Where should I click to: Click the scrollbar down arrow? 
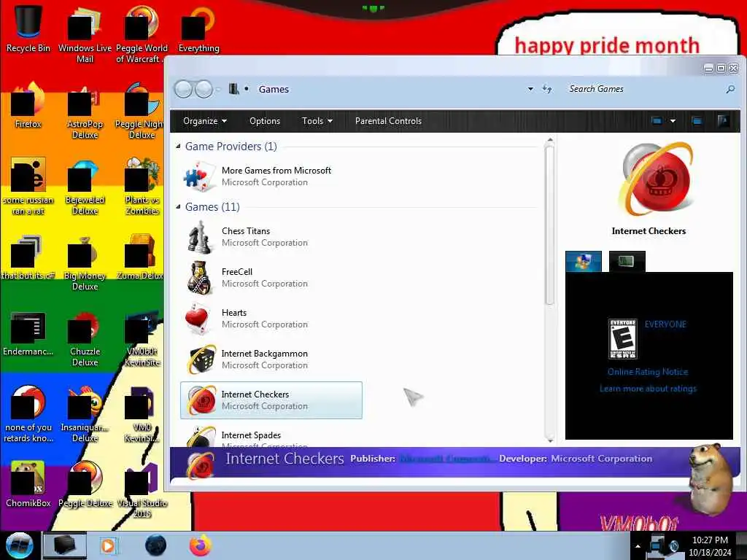(x=550, y=440)
